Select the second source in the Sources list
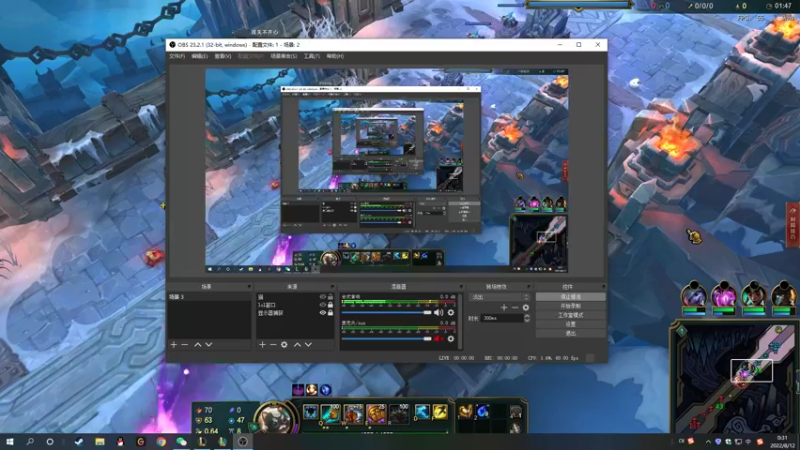800x450 pixels. click(287, 305)
